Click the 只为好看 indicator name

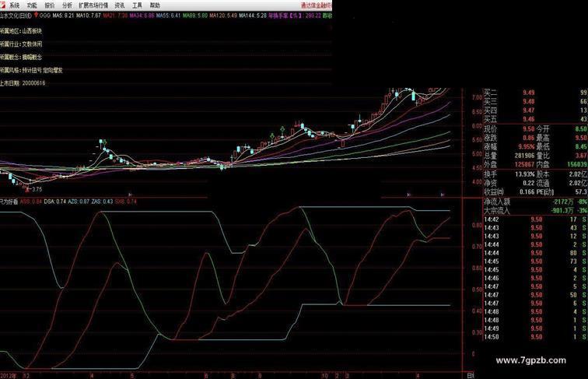click(x=9, y=202)
